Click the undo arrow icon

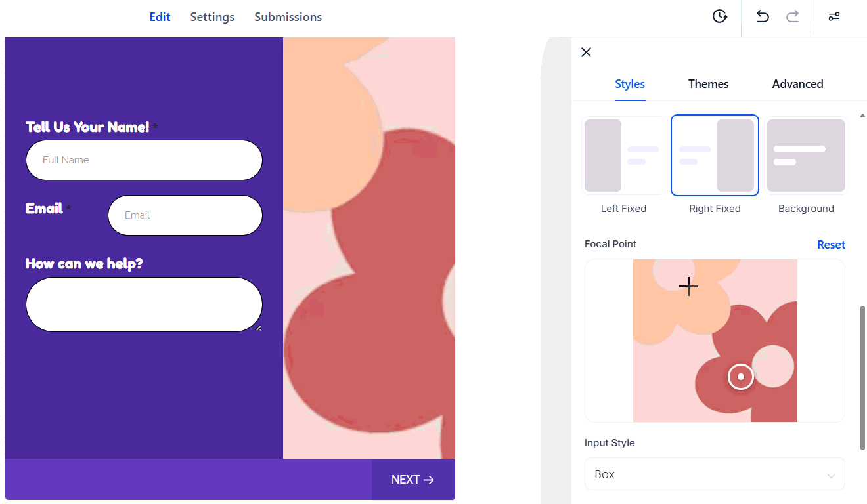coord(762,16)
